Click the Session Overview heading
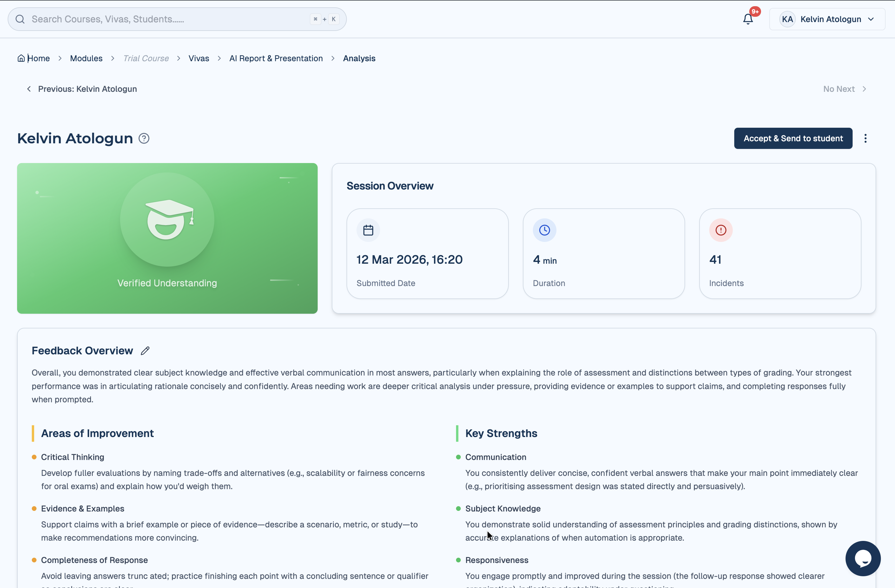 pos(390,186)
